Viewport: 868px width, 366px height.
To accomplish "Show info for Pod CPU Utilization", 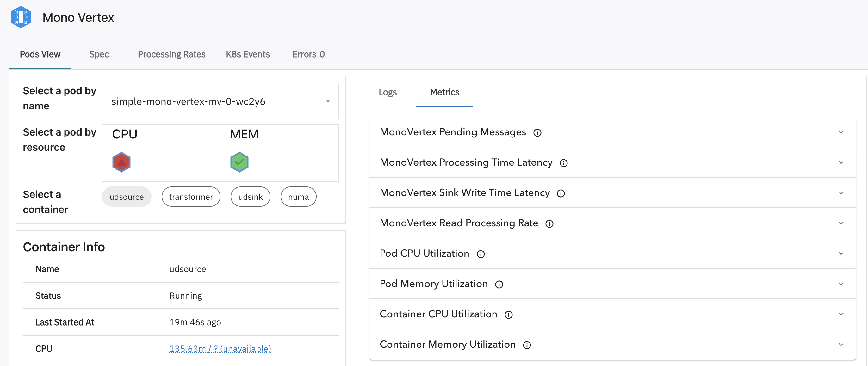I will pos(481,254).
